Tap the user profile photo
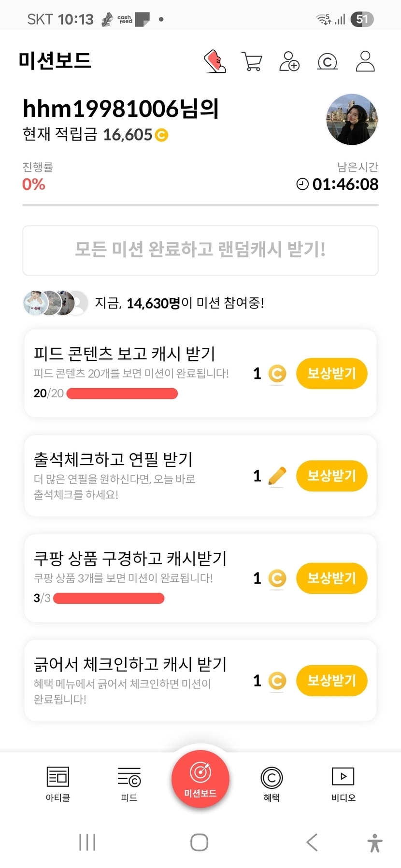401x868 pixels. click(352, 120)
